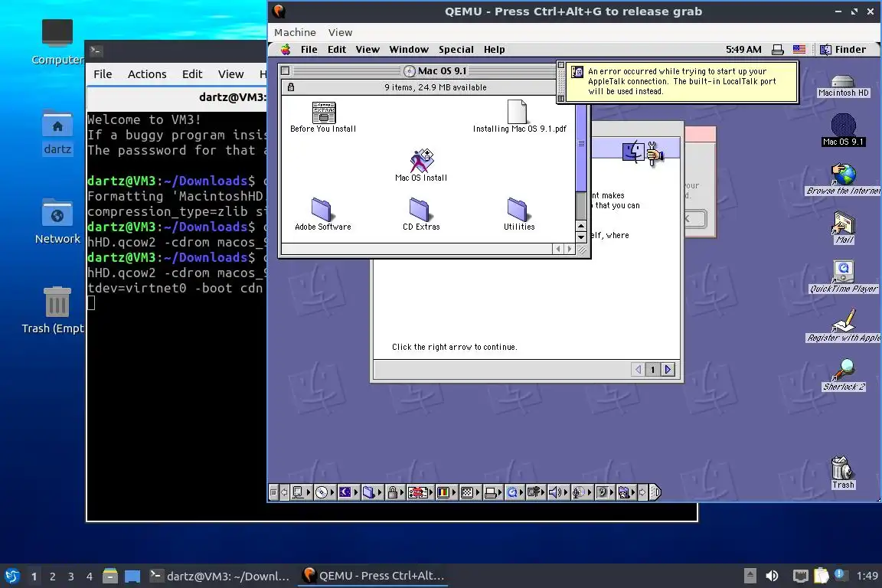This screenshot has height=588, width=882.
Task: Click the Mac OS Trash icon
Action: 842,468
